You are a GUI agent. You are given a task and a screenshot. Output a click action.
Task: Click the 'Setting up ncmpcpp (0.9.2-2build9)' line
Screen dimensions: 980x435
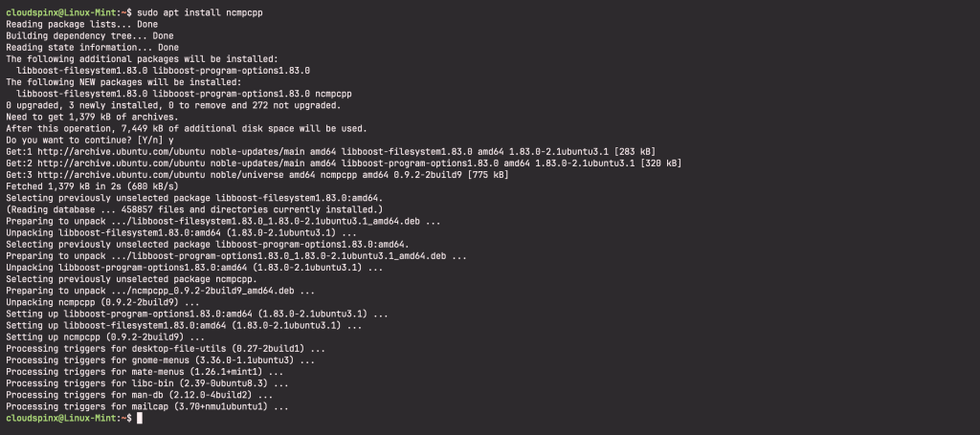pos(105,337)
